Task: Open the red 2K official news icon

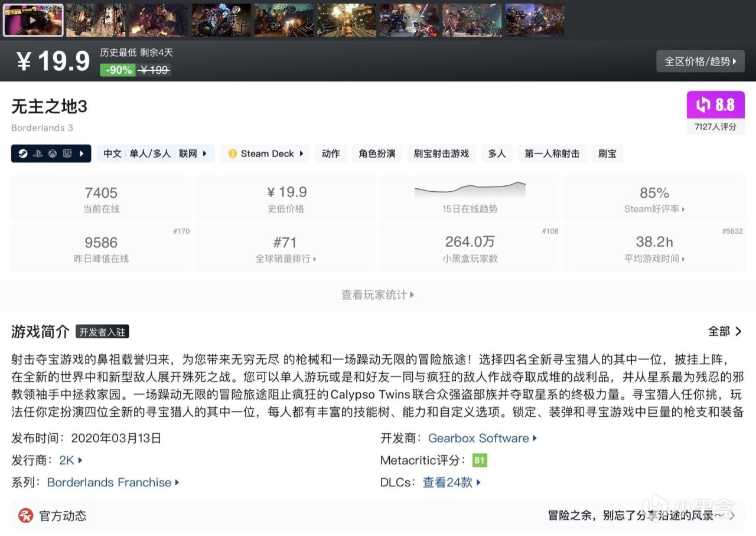Action: click(26, 515)
